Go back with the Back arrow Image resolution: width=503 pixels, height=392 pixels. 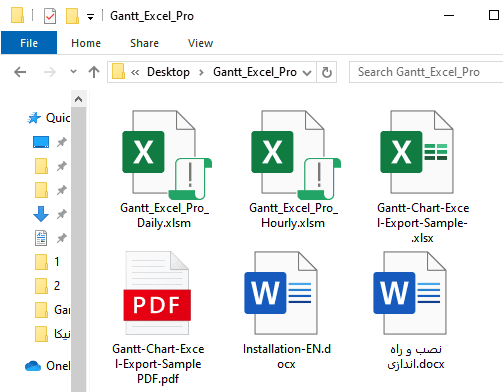tap(20, 72)
